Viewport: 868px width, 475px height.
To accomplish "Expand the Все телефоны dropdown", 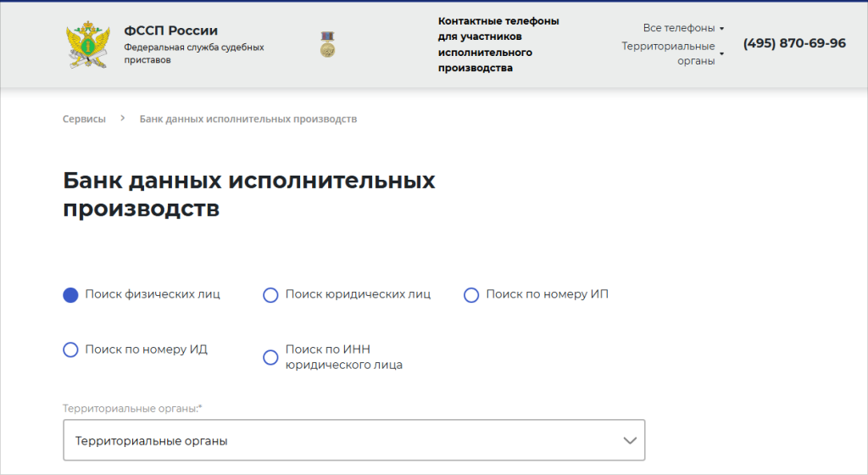I will pyautogui.click(x=678, y=28).
